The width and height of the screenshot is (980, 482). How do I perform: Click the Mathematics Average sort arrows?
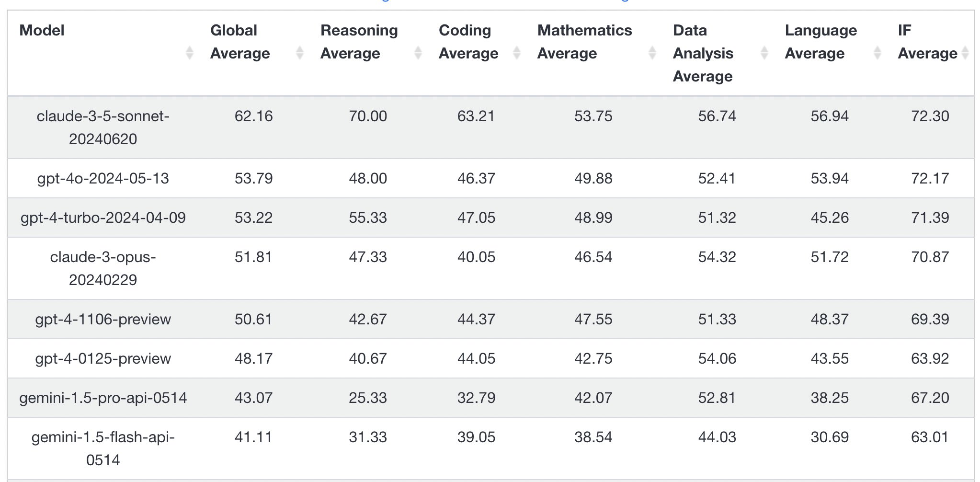[x=652, y=53]
